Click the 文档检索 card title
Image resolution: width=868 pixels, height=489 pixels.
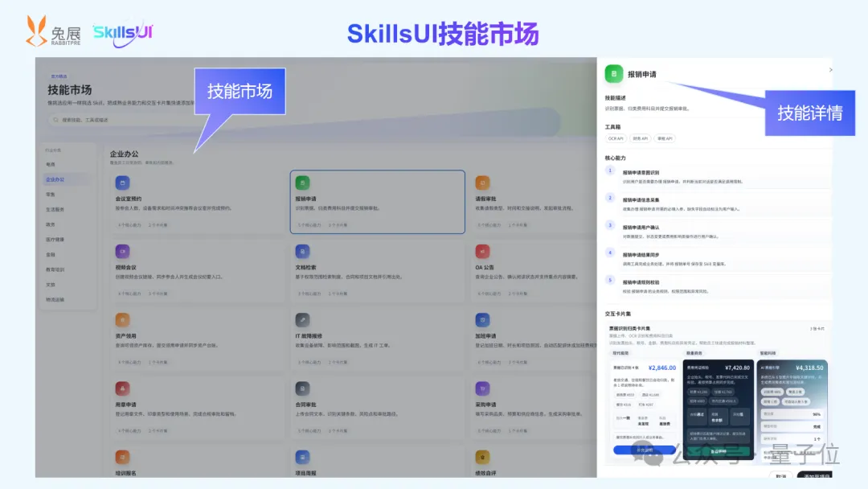pyautogui.click(x=305, y=268)
